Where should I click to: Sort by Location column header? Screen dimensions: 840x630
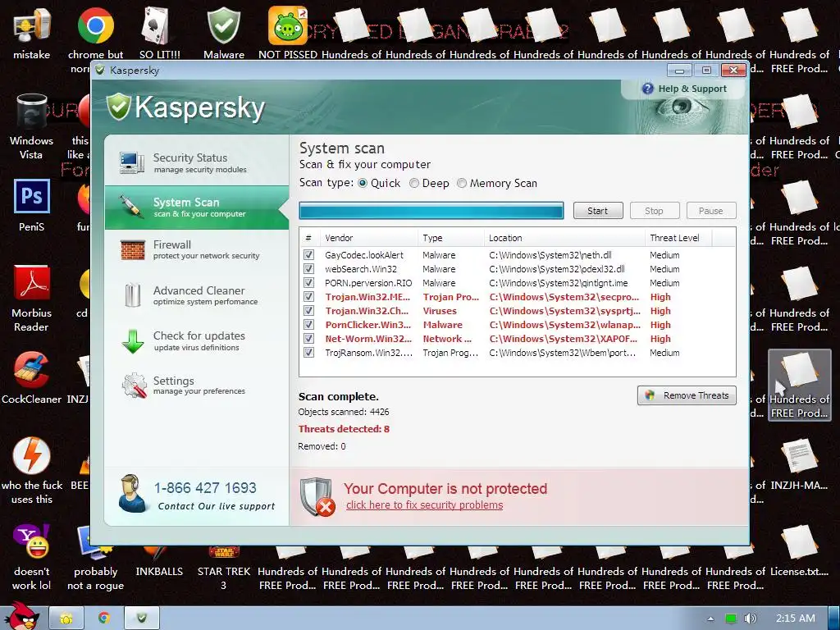click(564, 238)
